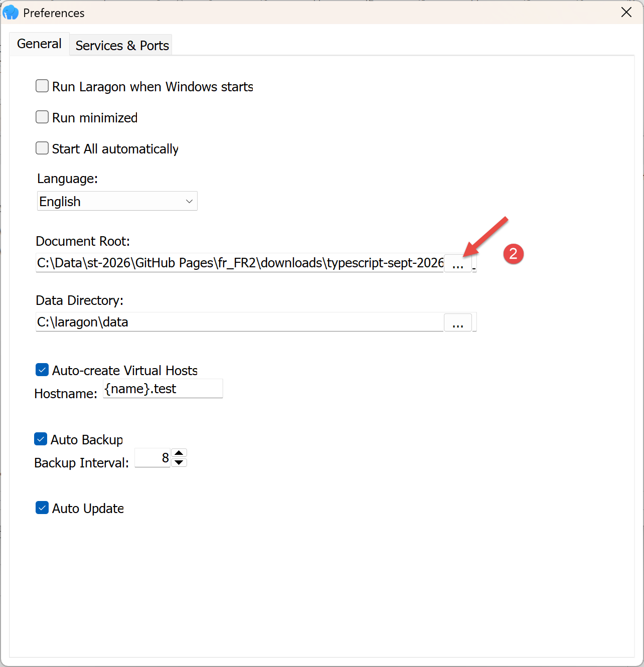This screenshot has height=667, width=644.
Task: Switch to Services & Ports tab
Action: [122, 45]
